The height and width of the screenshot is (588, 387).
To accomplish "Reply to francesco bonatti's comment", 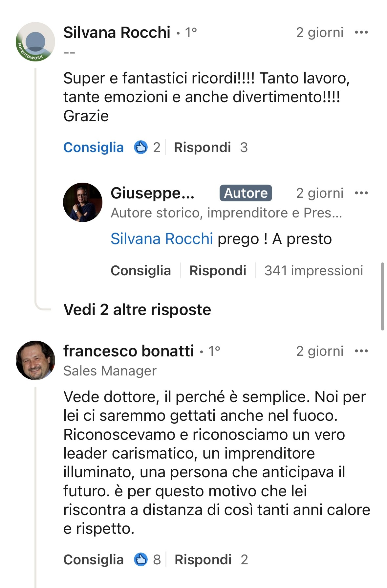I will coord(203,560).
